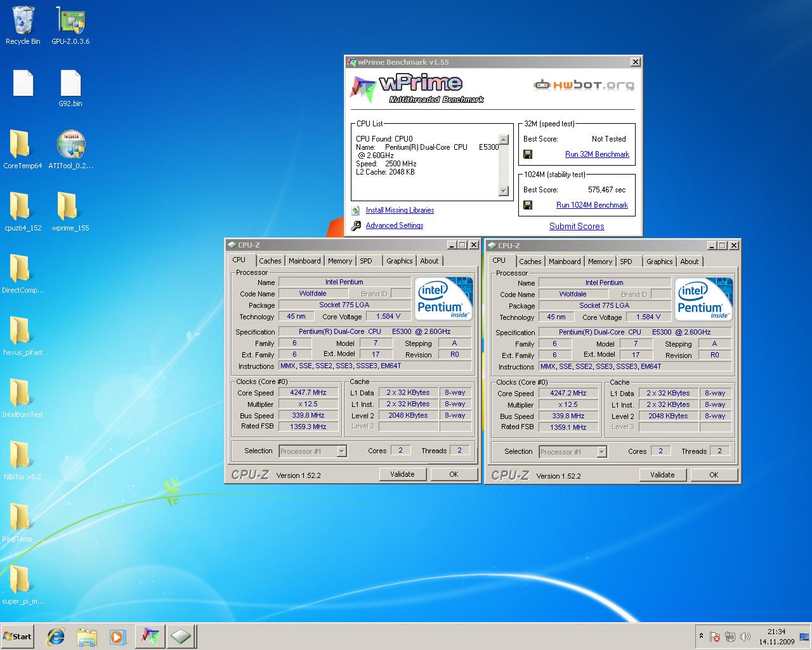Click Bus Speed 339.8 MHz value in right CPU-Z
812x650 pixels.
[568, 416]
